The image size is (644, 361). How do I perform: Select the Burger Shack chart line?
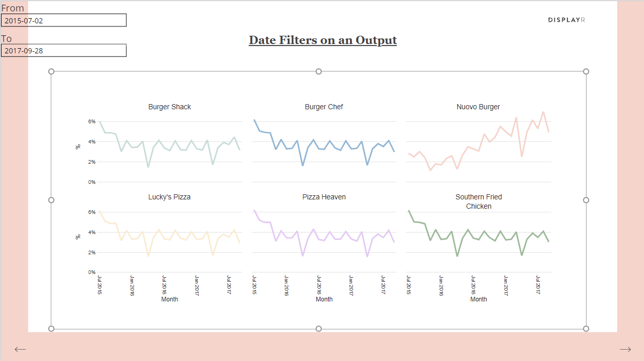[x=170, y=144]
